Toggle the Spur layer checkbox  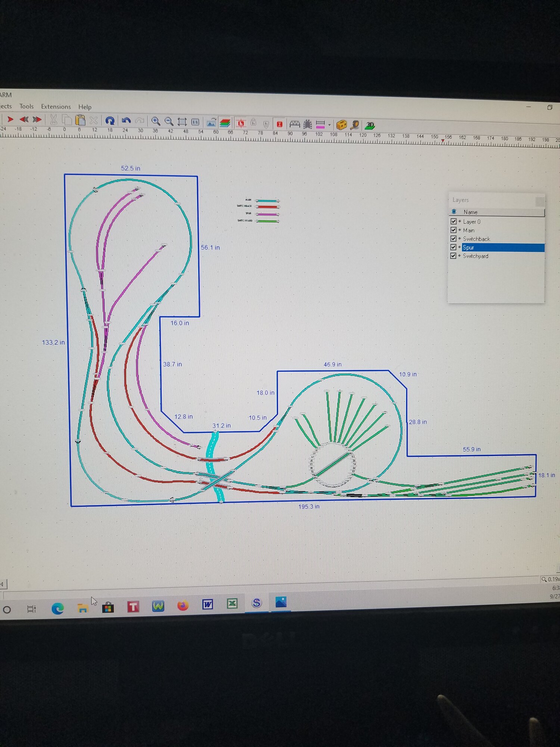[454, 247]
